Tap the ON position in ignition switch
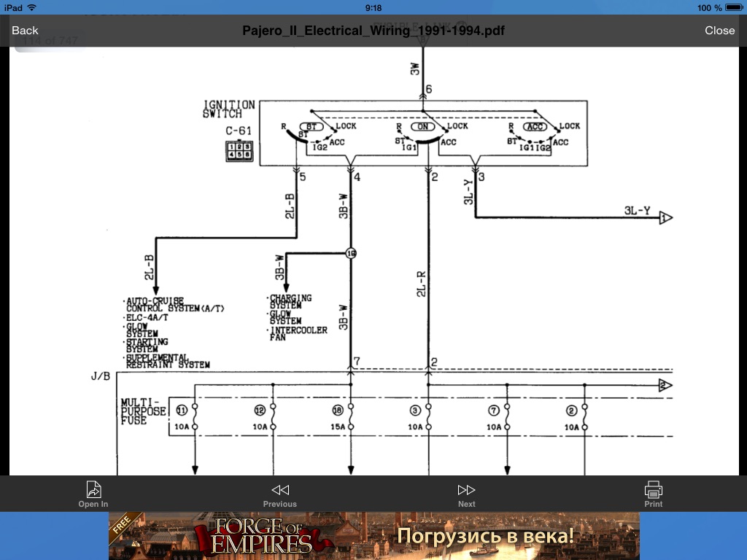 click(x=422, y=127)
